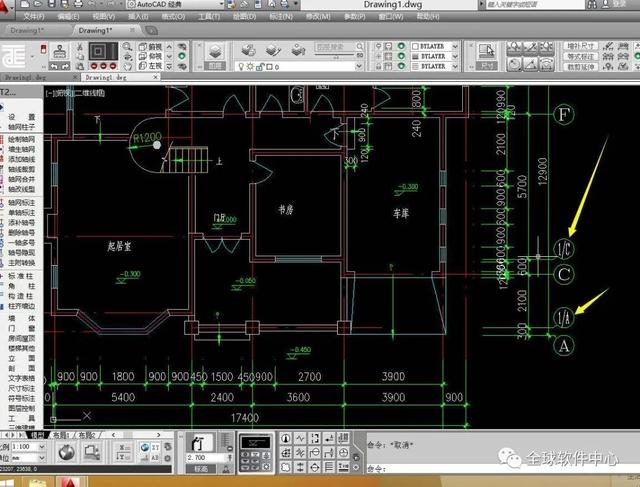
Task: Open the AutoCAD app icon in the taskbar
Action: pos(70,482)
